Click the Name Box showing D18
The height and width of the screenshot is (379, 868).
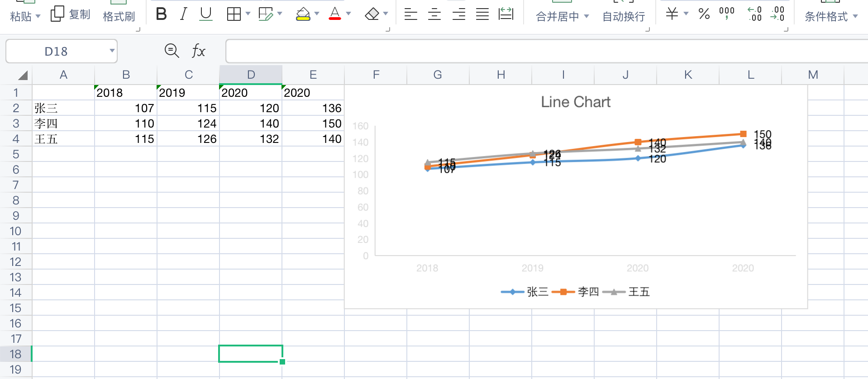pyautogui.click(x=56, y=51)
